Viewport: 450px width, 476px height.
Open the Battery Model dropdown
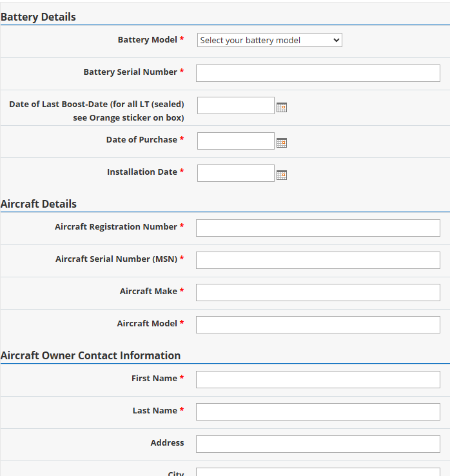pos(269,40)
